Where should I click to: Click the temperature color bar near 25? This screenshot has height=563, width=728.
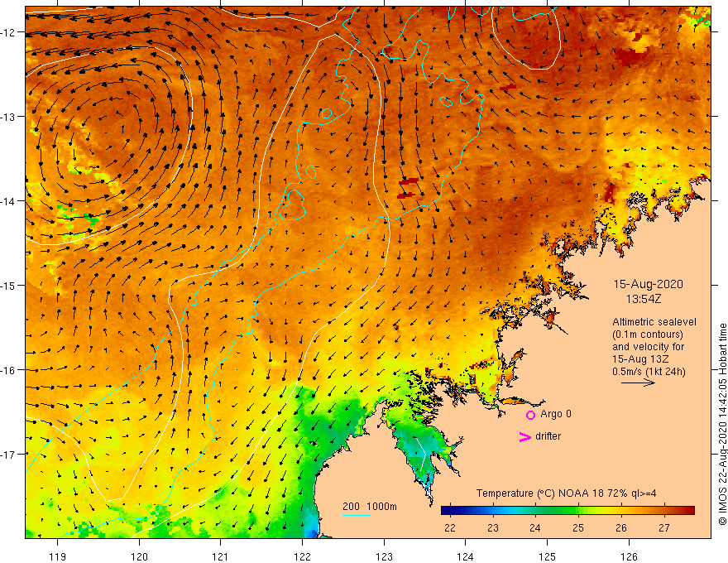pos(578,511)
